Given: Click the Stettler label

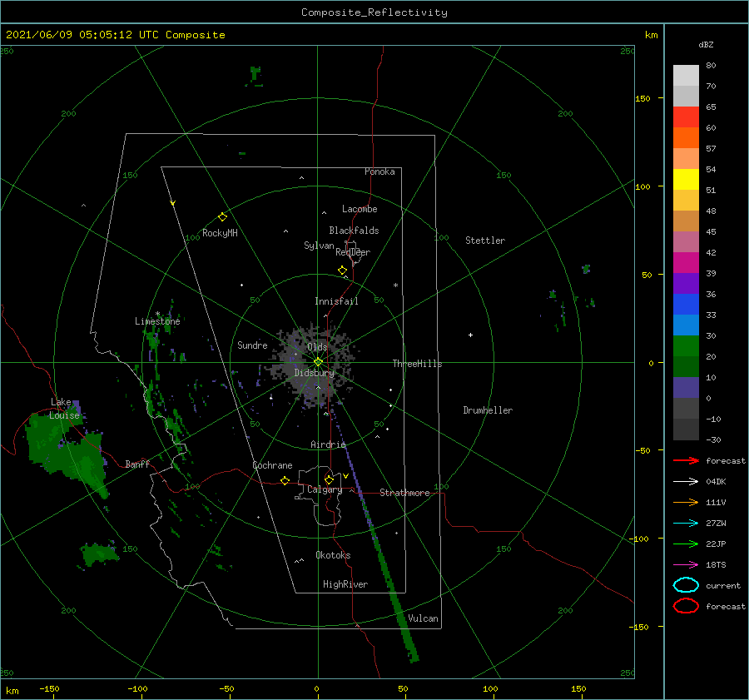Looking at the screenshot, I should pos(485,241).
